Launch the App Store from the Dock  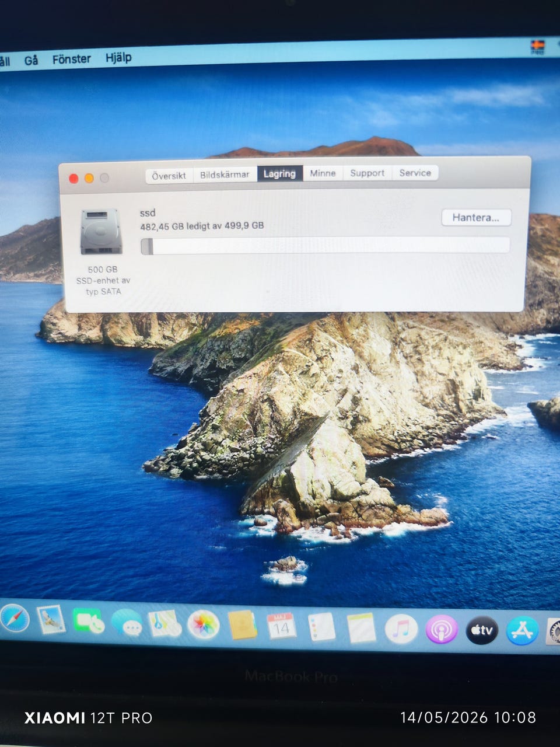[522, 630]
